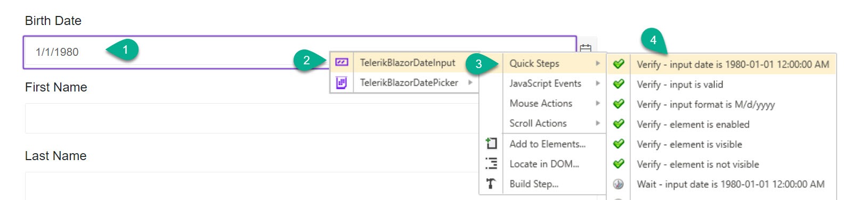Click the Birth Date label
This screenshot has width=868, height=200.
point(53,21)
